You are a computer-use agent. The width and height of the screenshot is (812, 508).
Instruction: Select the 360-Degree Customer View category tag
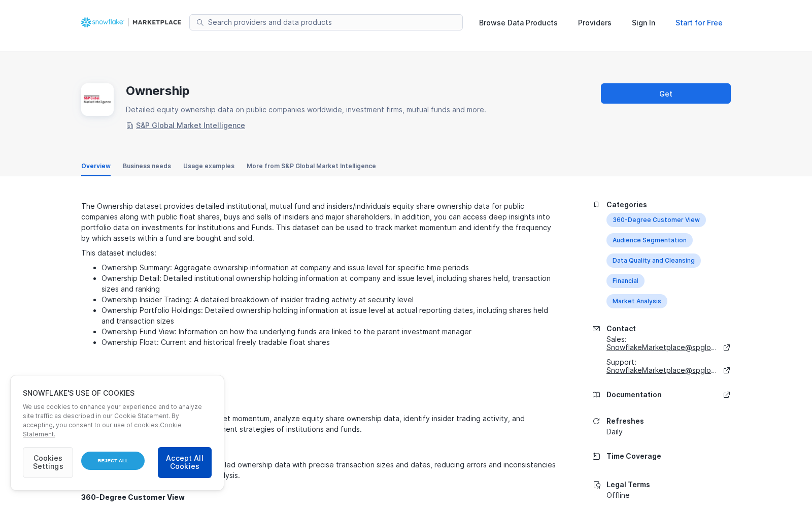656,220
